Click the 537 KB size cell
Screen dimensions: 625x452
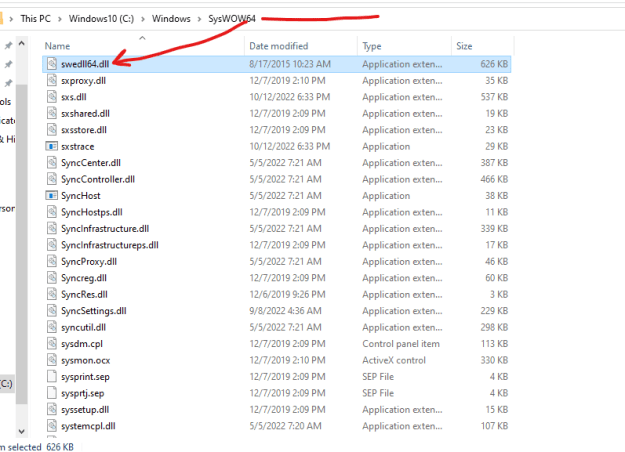tap(494, 97)
